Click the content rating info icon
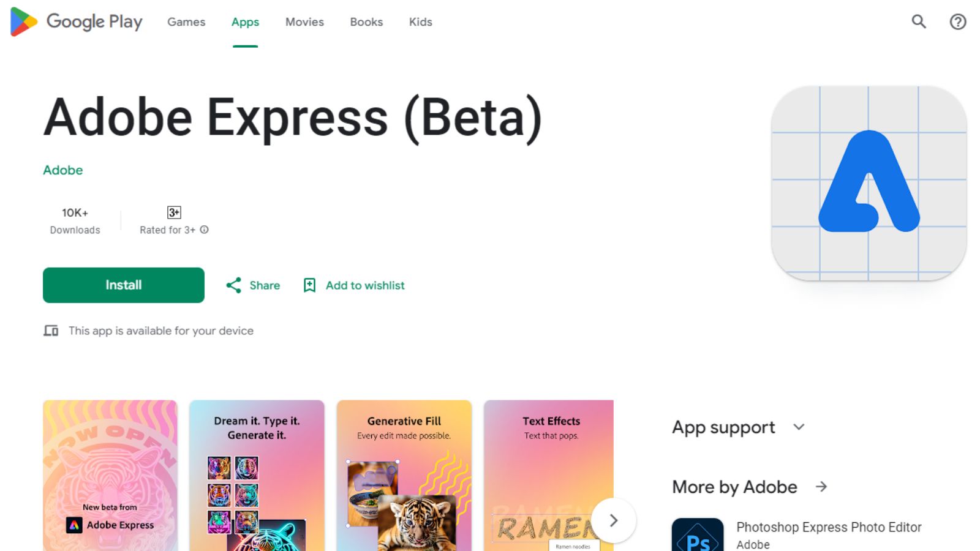The width and height of the screenshot is (980, 551). (x=205, y=230)
